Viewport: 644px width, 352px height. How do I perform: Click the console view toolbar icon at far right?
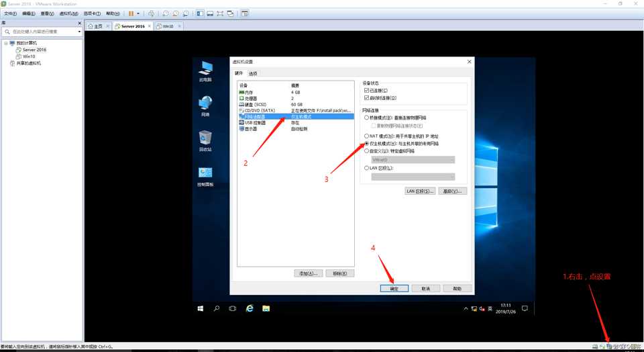point(245,13)
